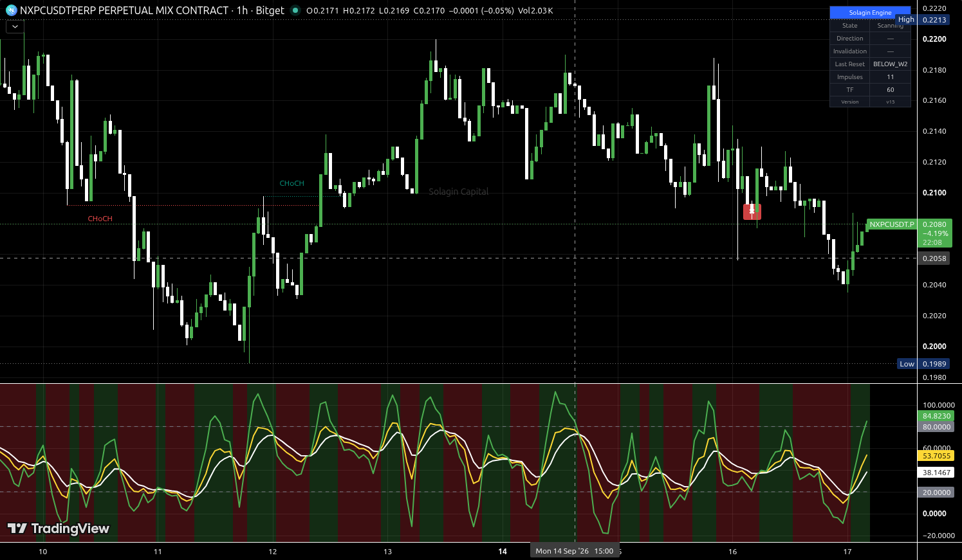The image size is (962, 560).
Task: Click the 20.0000 oversold level label
Action: tap(936, 492)
